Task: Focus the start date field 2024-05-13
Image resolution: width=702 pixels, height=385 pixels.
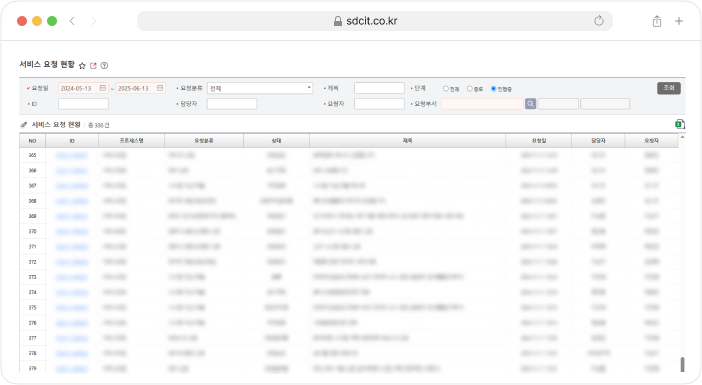Action: [83, 88]
